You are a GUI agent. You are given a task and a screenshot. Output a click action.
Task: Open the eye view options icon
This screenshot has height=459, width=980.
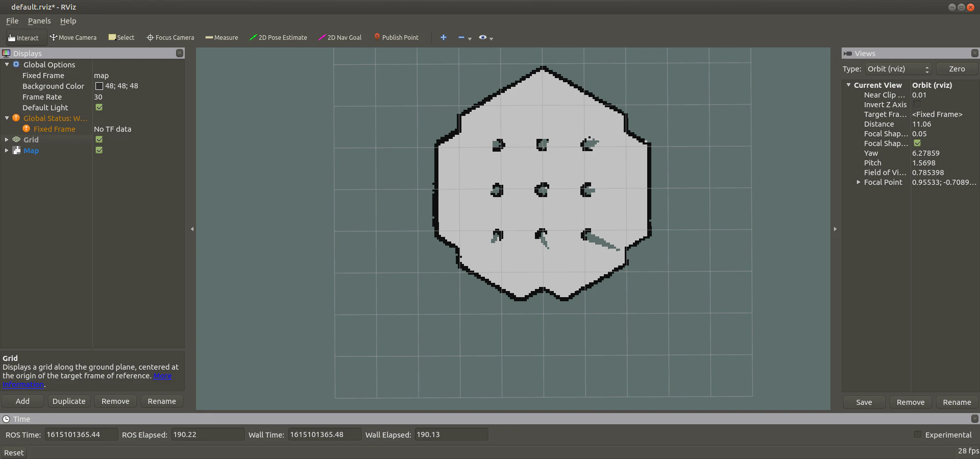tap(483, 38)
